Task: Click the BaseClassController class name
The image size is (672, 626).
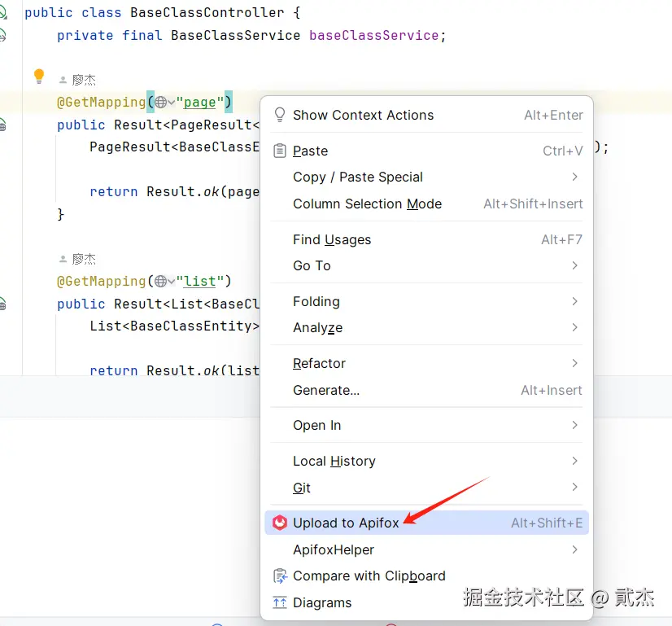Action: 207,12
